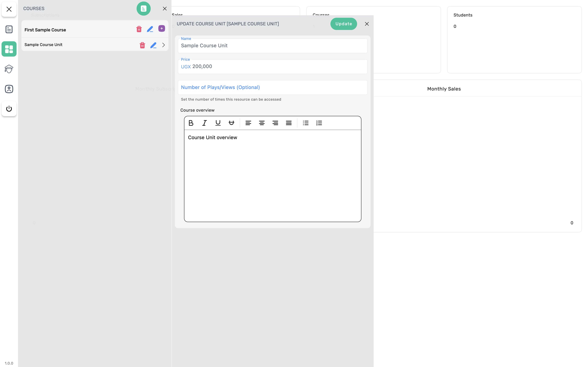Image resolution: width=588 pixels, height=367 pixels.
Task: Close the Update Course Unit panel
Action: pyautogui.click(x=367, y=24)
